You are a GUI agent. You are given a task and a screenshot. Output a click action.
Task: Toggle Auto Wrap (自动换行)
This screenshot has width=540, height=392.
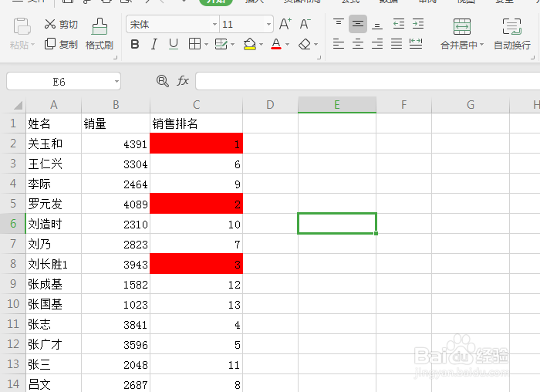point(512,34)
